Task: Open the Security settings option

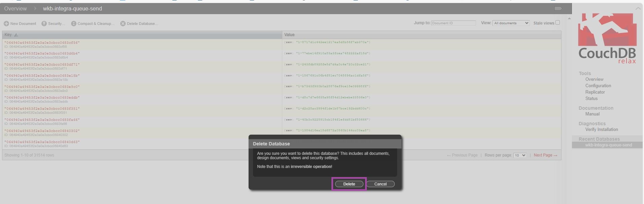Action: 53,24
